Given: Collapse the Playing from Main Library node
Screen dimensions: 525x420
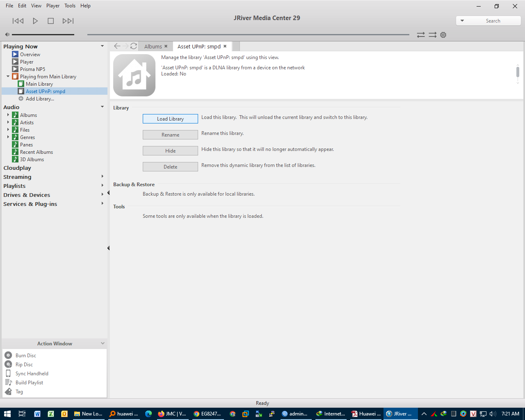Looking at the screenshot, I should [8, 76].
